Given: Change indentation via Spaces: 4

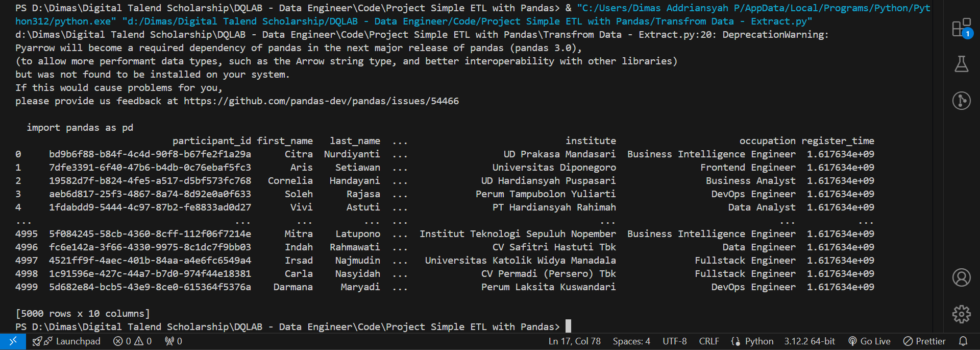Looking at the screenshot, I should 631,341.
